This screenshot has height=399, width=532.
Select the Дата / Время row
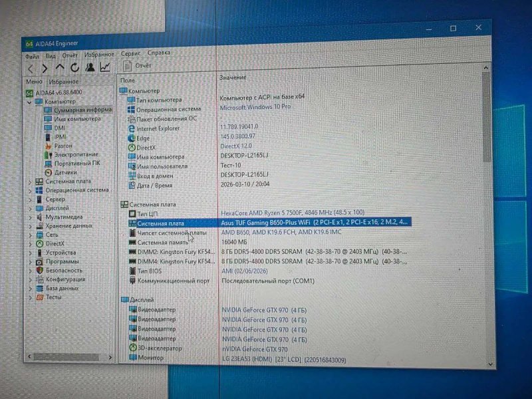tap(199, 185)
